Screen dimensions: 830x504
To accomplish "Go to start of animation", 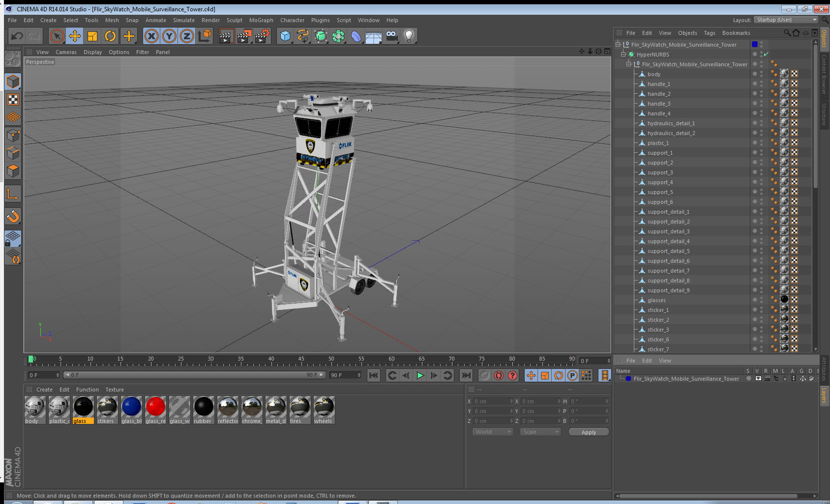I will tap(374, 376).
